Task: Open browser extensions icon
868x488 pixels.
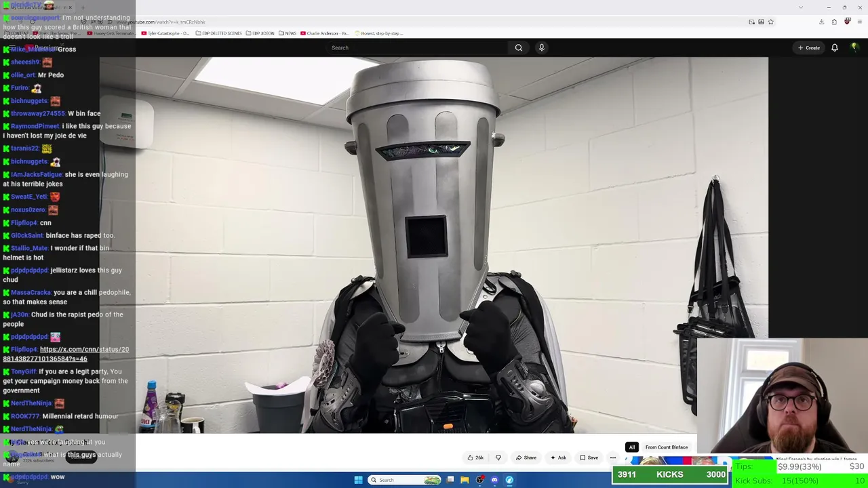Action: pos(834,22)
